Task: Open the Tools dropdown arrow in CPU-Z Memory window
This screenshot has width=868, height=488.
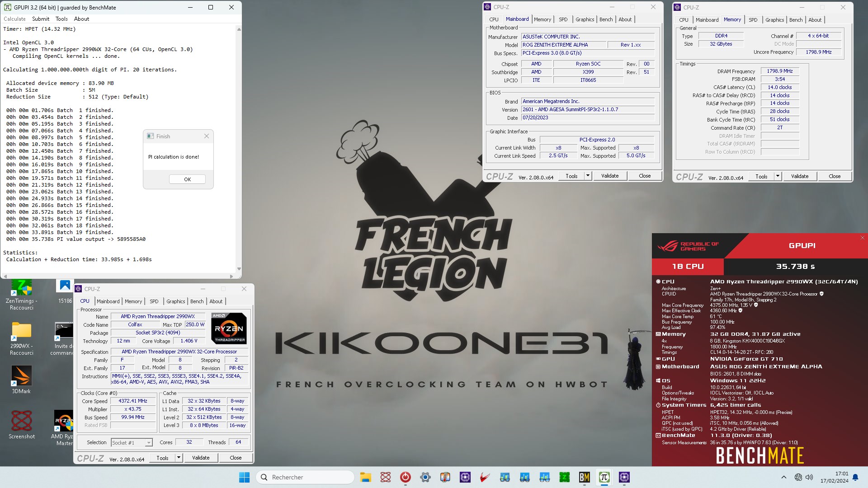Action: [x=778, y=176]
